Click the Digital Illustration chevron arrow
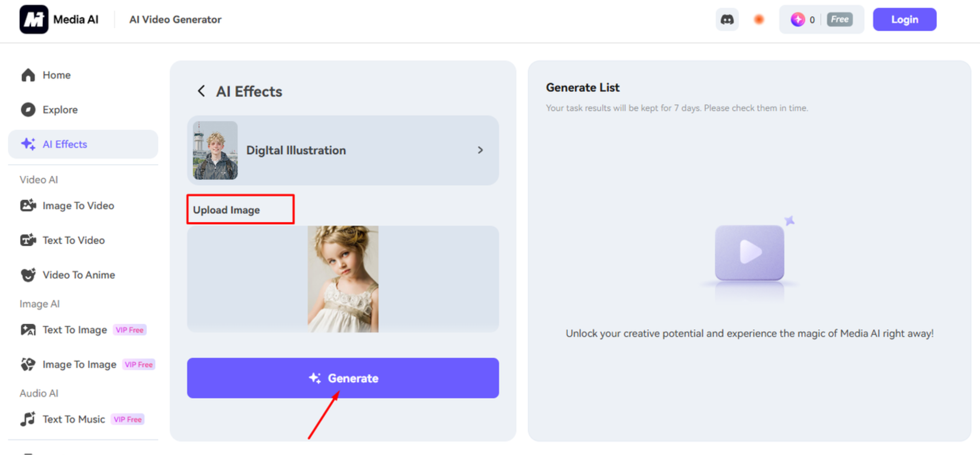Viewport: 980px width, 455px height. click(480, 150)
